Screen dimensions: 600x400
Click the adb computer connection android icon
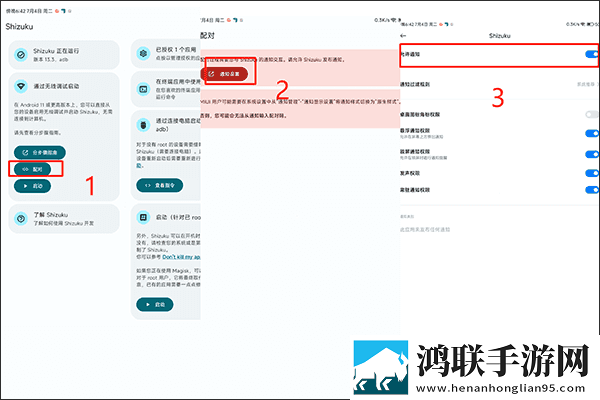[143, 125]
